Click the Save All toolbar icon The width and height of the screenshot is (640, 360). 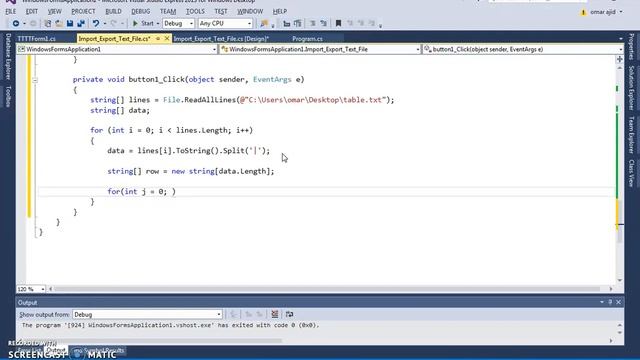(81, 24)
